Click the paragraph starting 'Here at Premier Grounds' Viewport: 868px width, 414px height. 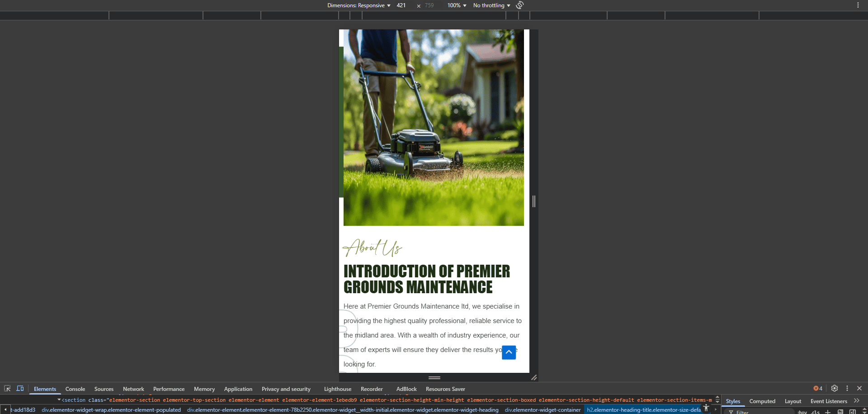[433, 335]
